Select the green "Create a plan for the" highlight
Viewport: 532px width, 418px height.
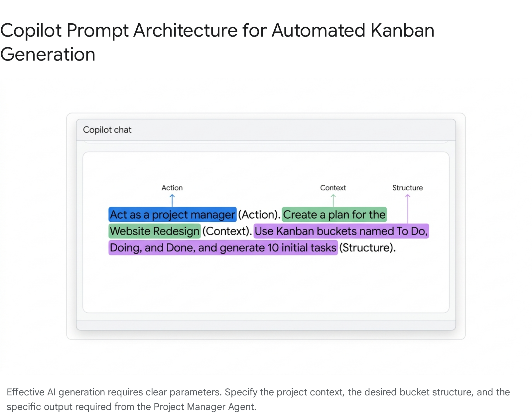click(x=334, y=215)
